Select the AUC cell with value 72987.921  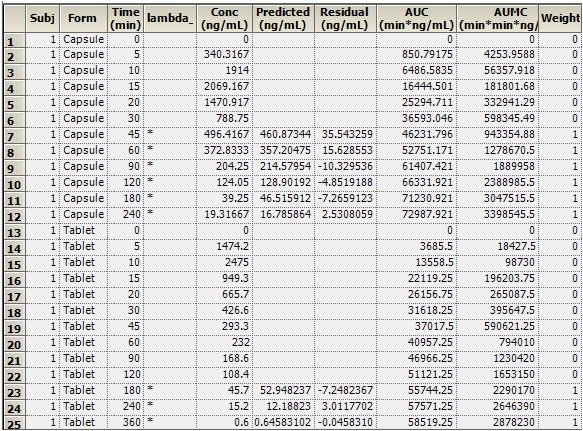[416, 215]
